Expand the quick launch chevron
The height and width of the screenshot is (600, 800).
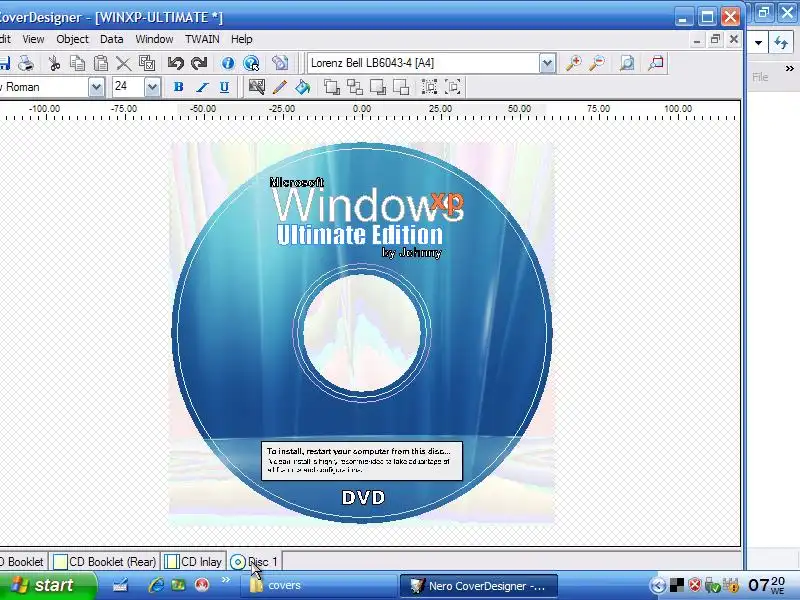click(x=225, y=580)
